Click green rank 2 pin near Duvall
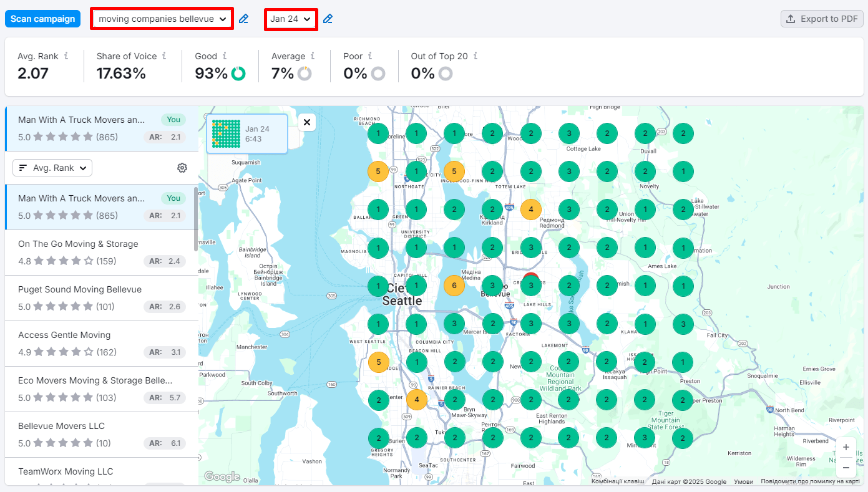The height and width of the screenshot is (492, 868). 645,133
